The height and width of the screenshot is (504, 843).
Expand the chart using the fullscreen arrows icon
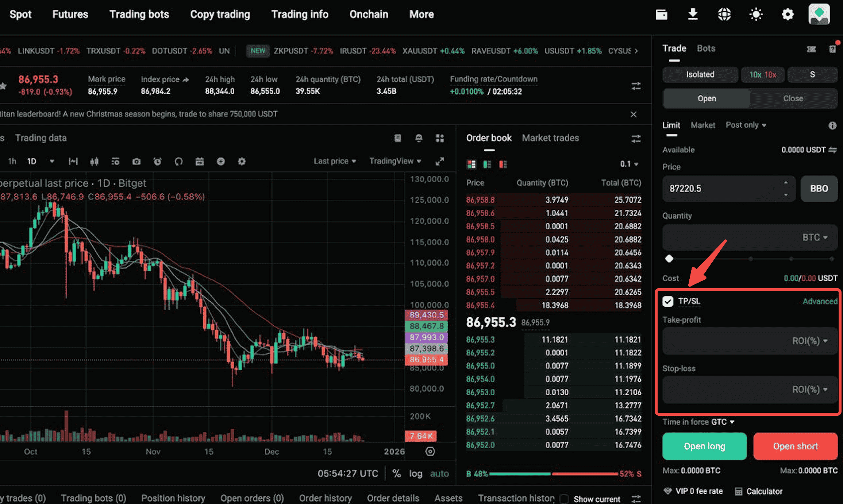pos(440,161)
